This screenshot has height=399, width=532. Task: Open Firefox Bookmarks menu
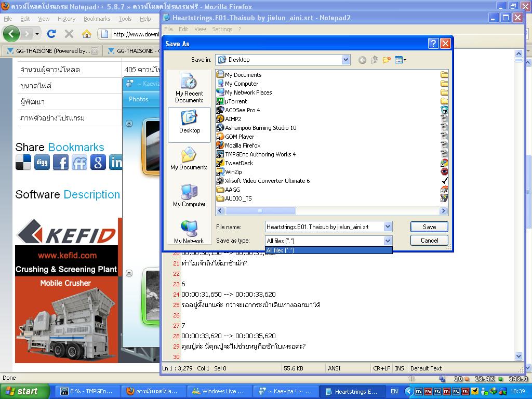tap(97, 19)
